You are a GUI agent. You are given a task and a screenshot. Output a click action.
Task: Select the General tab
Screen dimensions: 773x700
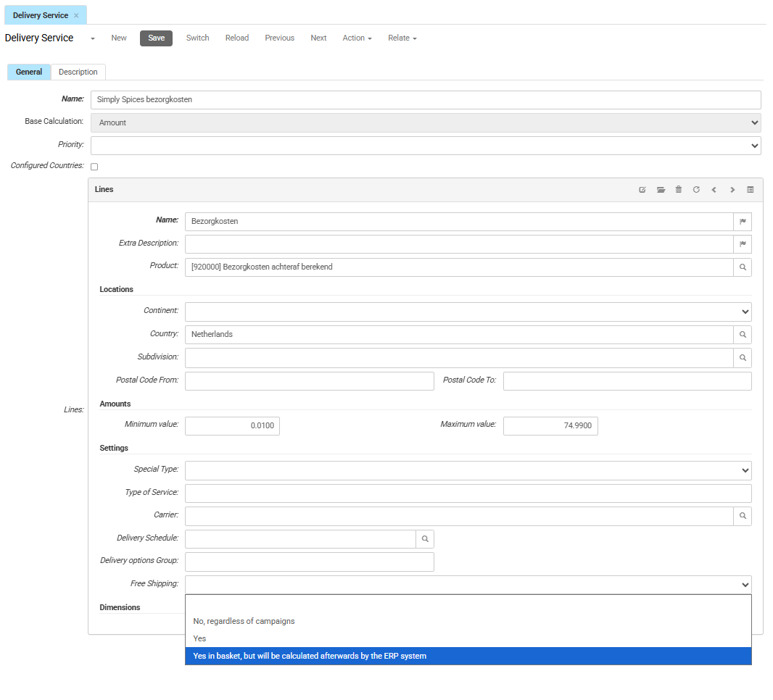29,72
